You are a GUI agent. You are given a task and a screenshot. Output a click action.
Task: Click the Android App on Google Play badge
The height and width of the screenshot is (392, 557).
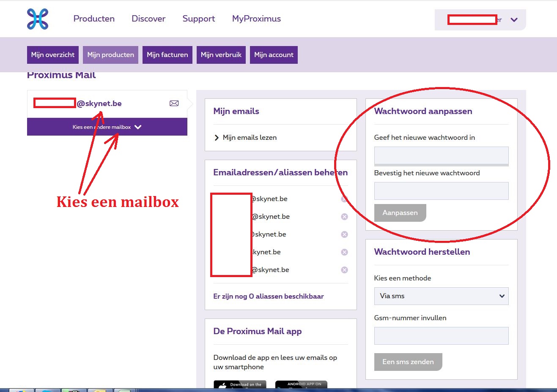(x=301, y=385)
